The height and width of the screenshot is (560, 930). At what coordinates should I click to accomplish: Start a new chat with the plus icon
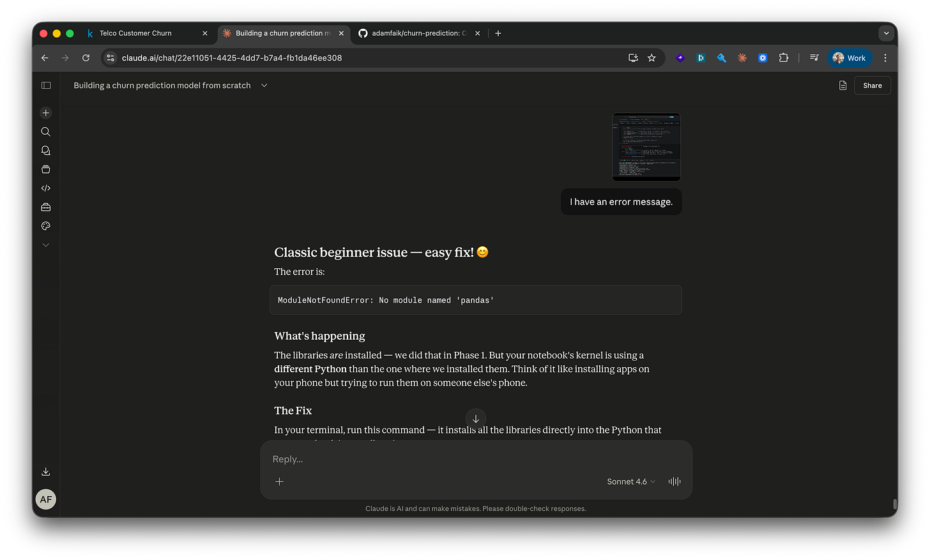click(45, 112)
